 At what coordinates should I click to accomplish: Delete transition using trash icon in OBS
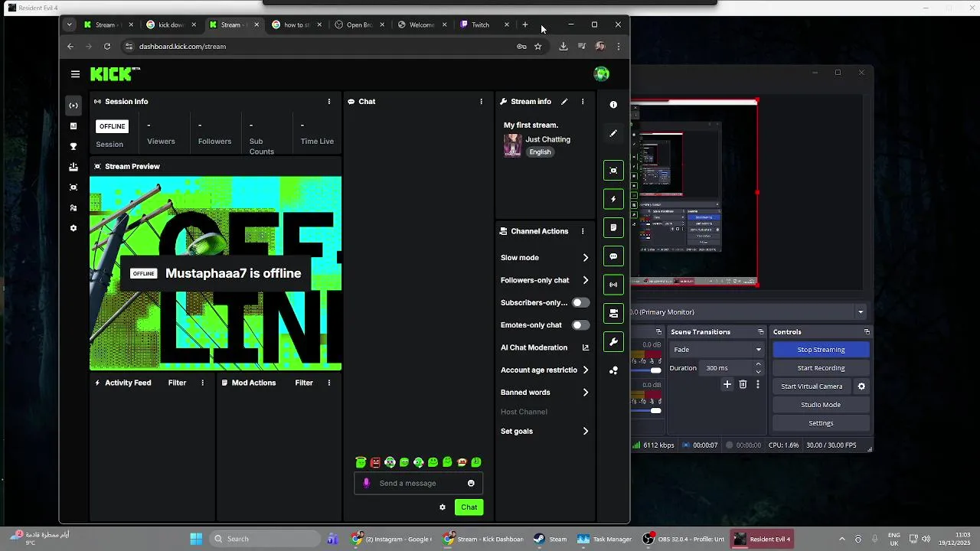[x=743, y=384]
